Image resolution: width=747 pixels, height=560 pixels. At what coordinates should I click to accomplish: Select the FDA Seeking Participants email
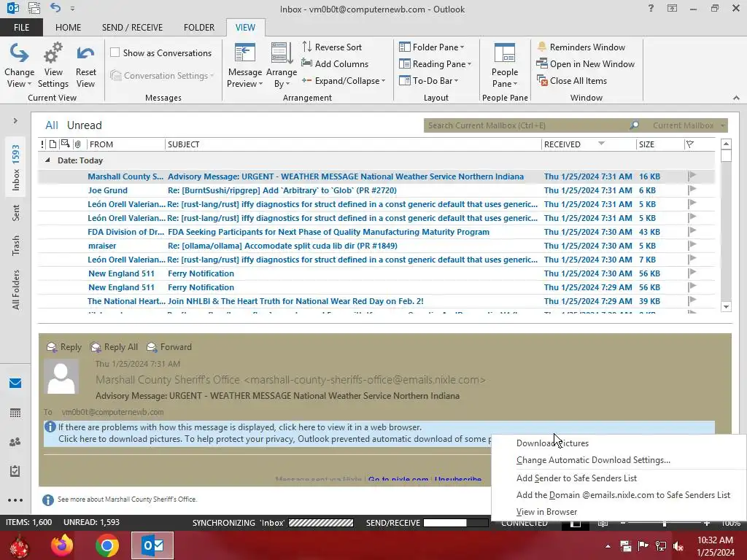click(x=376, y=232)
